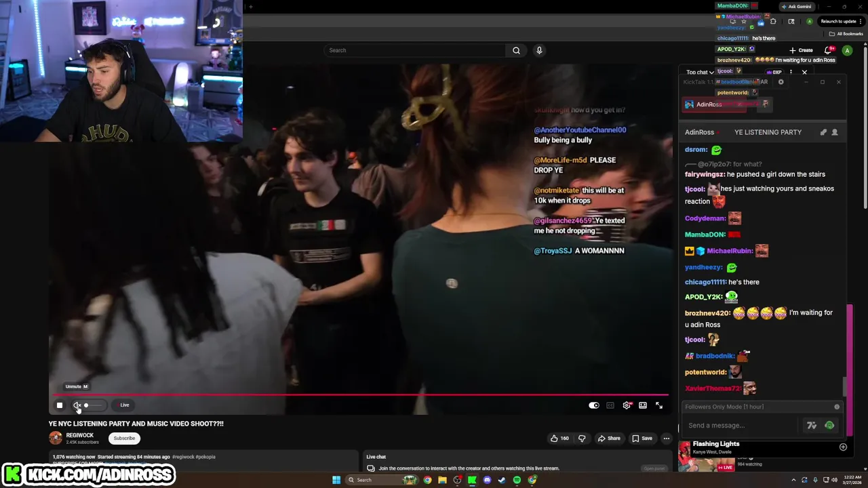Close the YouTube live chat panel
Image resolution: width=868 pixels, height=488 pixels.
[805, 72]
